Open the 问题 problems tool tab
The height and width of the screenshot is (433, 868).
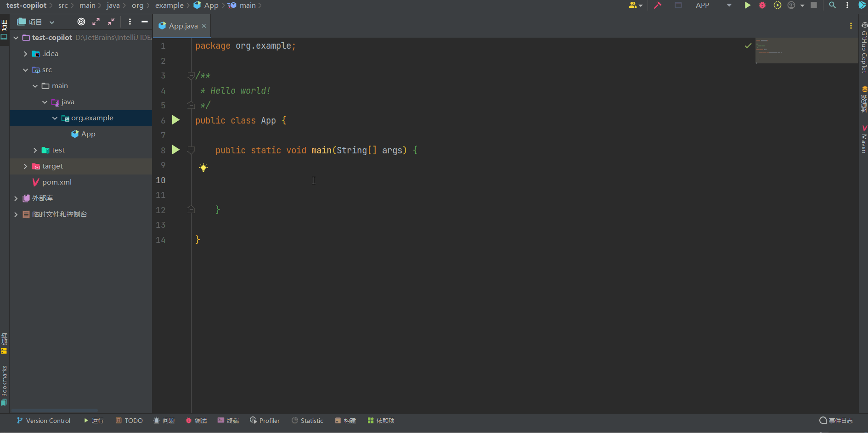coord(164,421)
